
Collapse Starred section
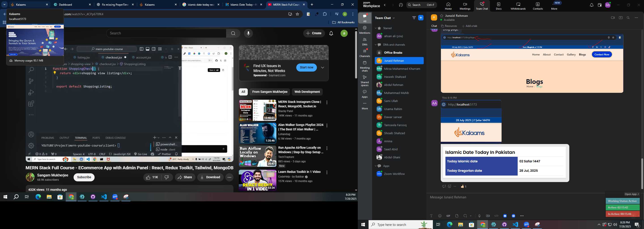(x=376, y=28)
